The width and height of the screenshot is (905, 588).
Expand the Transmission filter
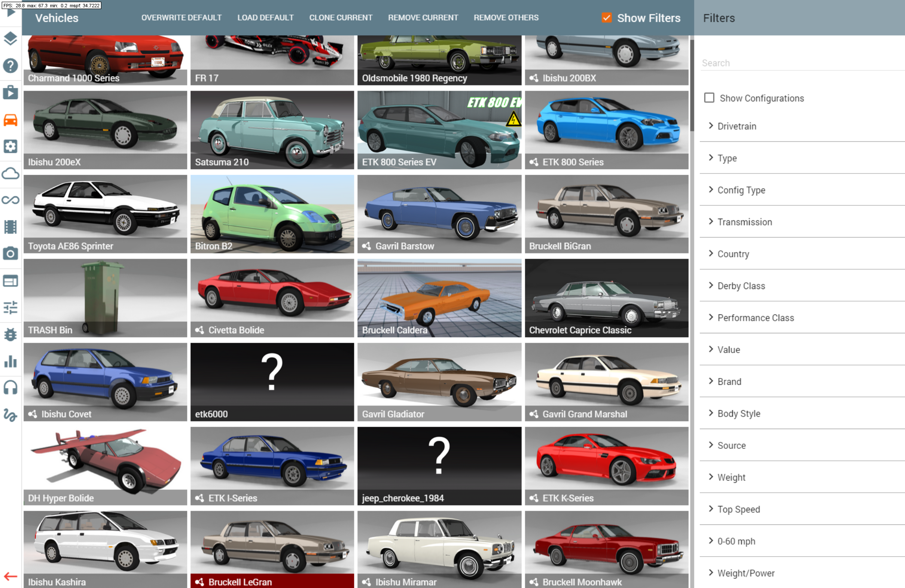point(802,222)
